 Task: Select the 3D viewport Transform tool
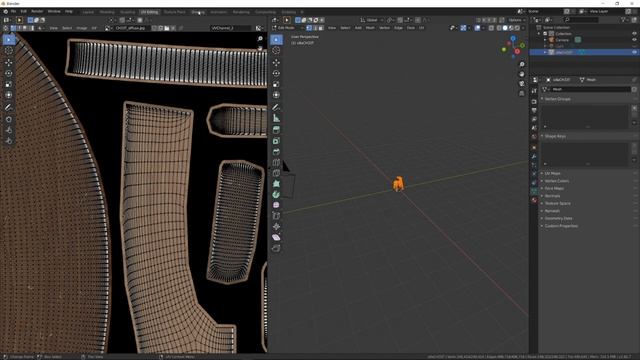[x=276, y=95]
